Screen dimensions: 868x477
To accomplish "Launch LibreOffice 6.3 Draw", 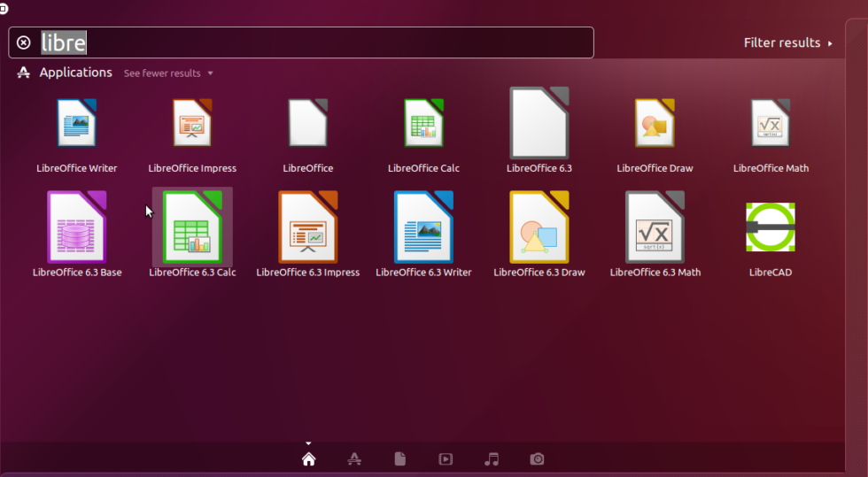I will pos(539,227).
